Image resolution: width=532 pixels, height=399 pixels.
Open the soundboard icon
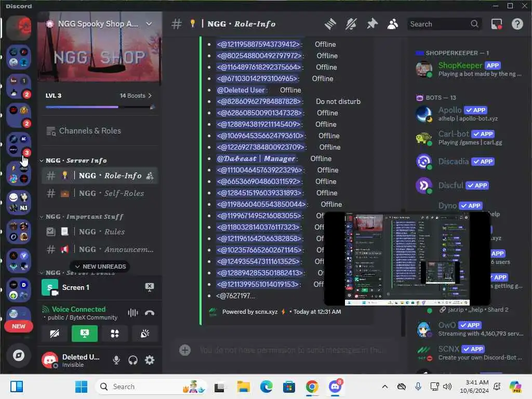(x=145, y=334)
